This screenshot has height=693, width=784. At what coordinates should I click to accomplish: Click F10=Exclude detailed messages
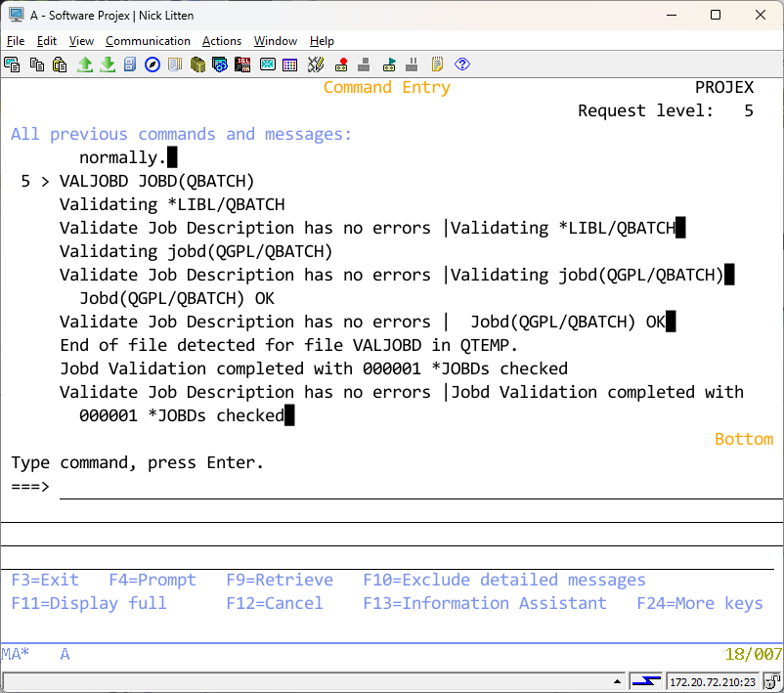(504, 580)
